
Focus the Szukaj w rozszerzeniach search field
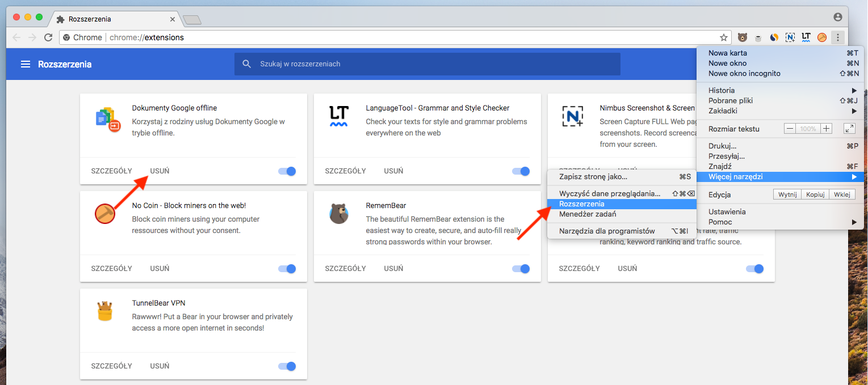pyautogui.click(x=427, y=64)
